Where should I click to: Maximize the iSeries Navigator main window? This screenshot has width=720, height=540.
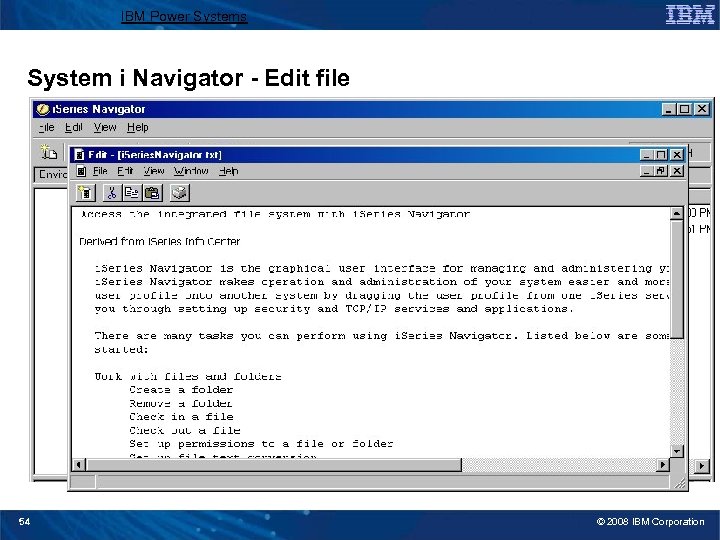tap(684, 109)
